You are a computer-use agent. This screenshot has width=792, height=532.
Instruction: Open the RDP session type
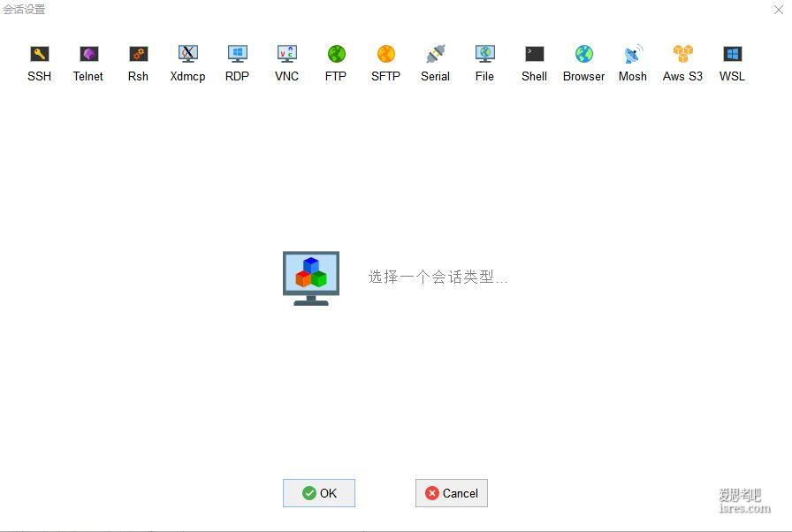tap(238, 54)
